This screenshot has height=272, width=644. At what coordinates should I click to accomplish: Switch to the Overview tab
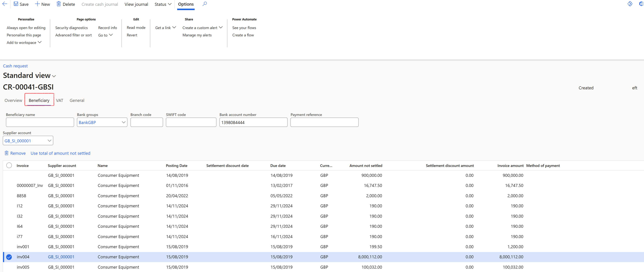pyautogui.click(x=13, y=100)
